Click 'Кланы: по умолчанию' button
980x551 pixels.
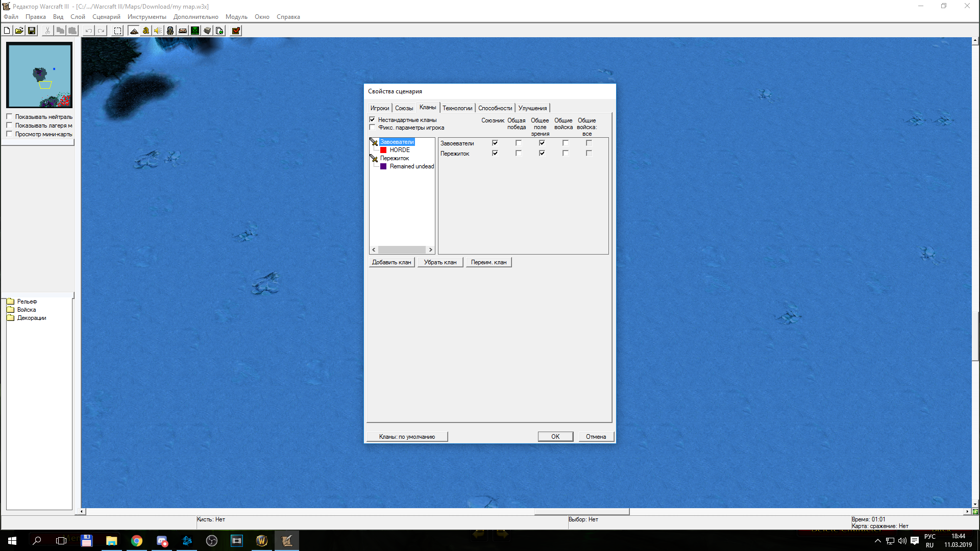(407, 437)
